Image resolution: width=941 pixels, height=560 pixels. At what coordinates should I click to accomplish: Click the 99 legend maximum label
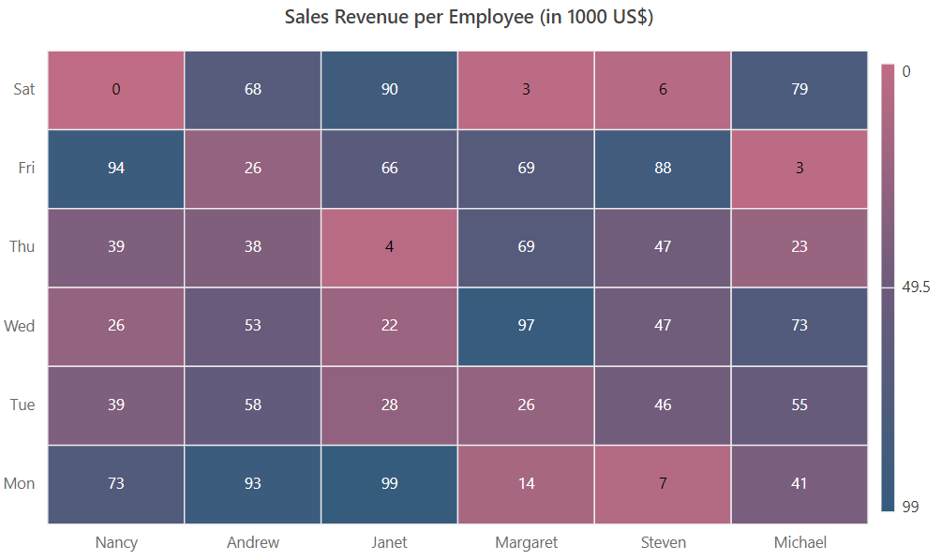tap(910, 507)
